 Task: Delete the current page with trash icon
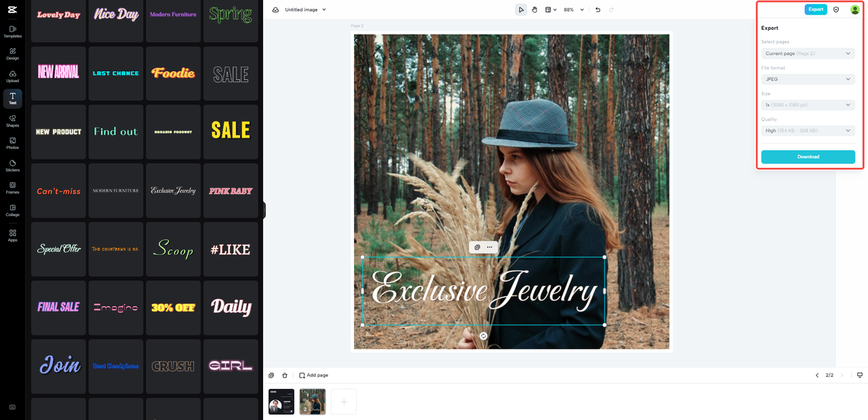point(285,375)
